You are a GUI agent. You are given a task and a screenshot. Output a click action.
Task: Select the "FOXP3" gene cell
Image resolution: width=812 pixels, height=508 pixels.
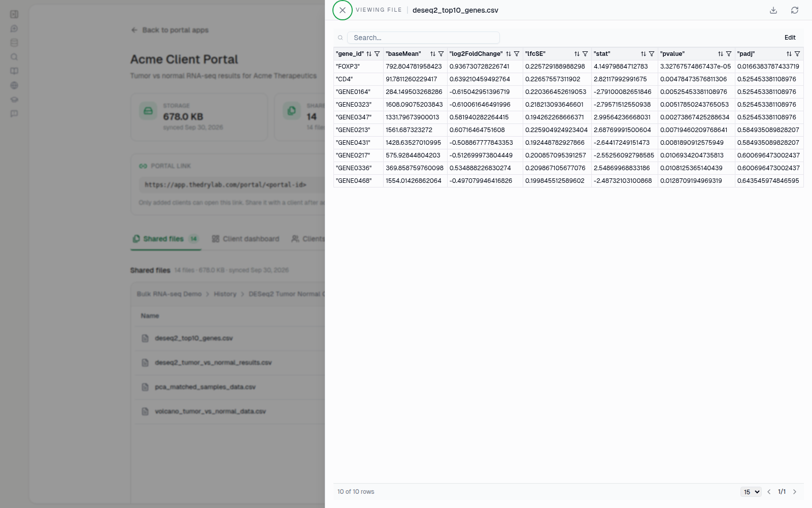358,67
